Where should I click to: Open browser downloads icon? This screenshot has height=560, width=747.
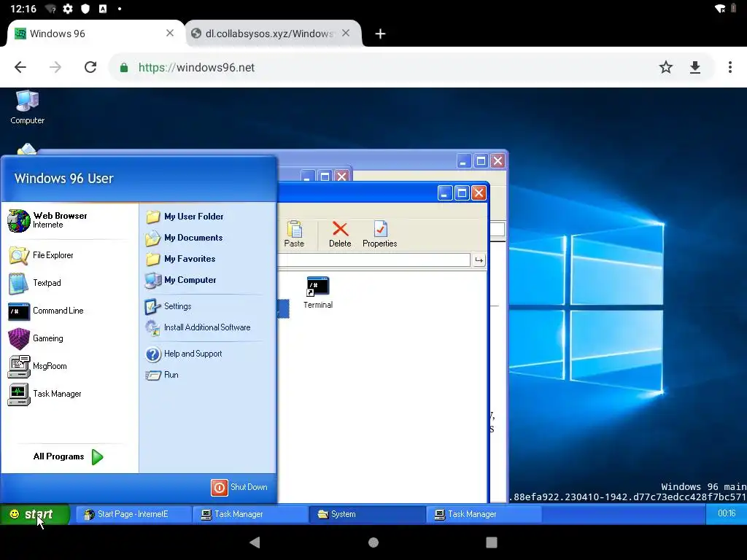pyautogui.click(x=695, y=67)
